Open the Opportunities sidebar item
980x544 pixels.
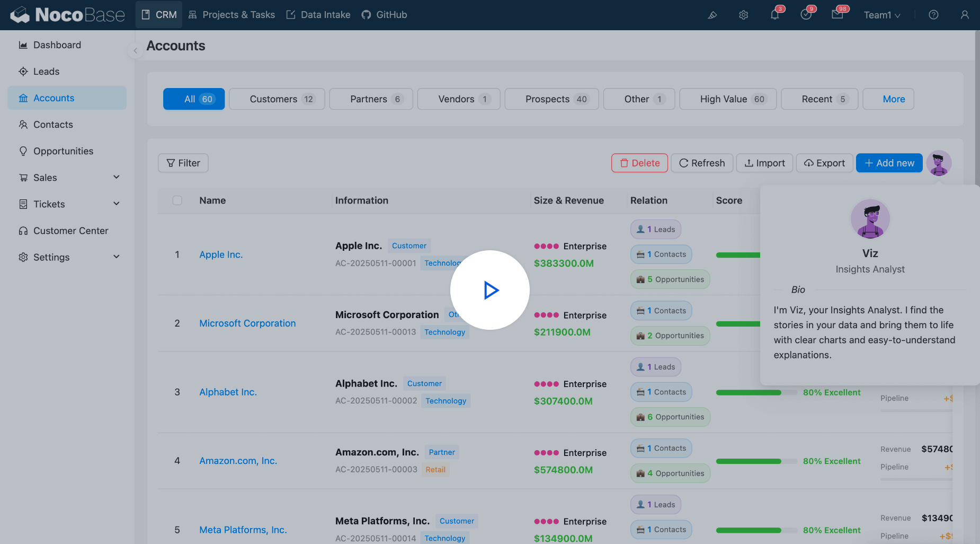click(x=63, y=151)
